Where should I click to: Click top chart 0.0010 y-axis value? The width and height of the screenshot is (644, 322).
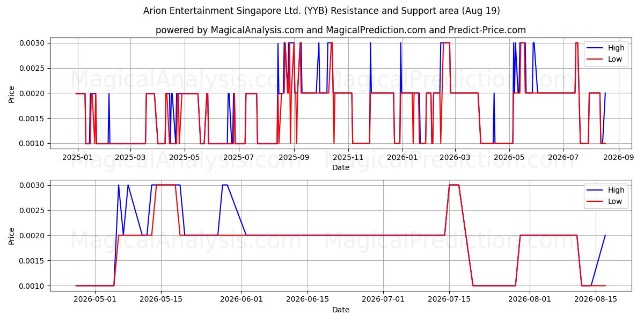pyautogui.click(x=33, y=144)
